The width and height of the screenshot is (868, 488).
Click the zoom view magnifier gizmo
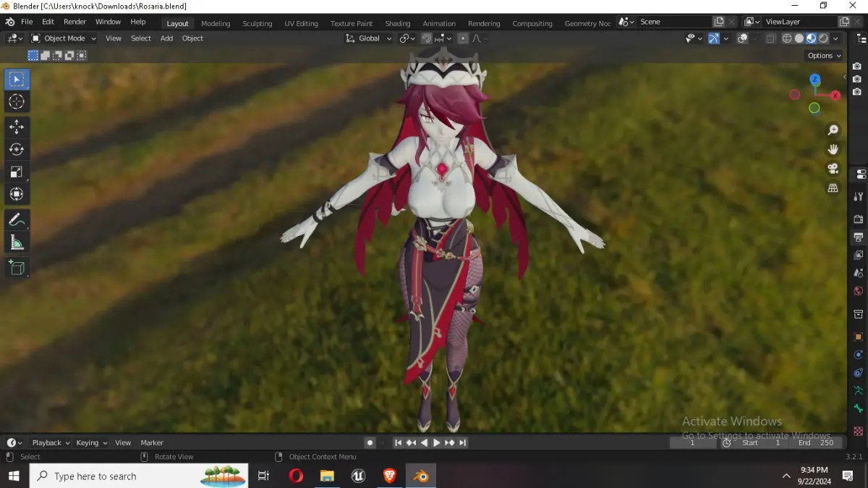833,130
